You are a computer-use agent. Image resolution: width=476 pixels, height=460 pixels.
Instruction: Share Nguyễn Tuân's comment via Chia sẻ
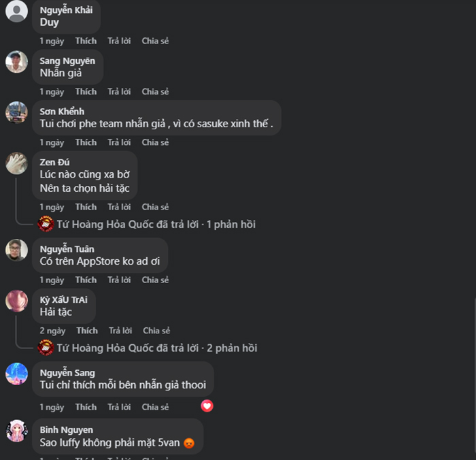click(x=155, y=280)
